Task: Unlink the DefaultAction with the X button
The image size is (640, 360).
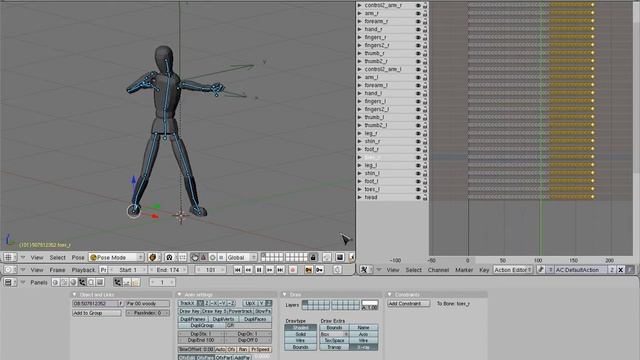Action: point(621,270)
